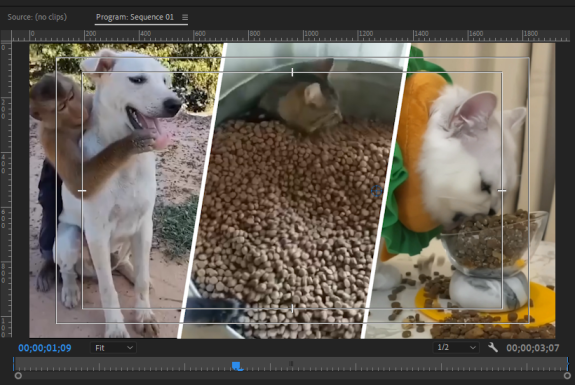The height and width of the screenshot is (385, 575).
Task: Select the Program: Sequence 01 tab
Action: click(135, 17)
